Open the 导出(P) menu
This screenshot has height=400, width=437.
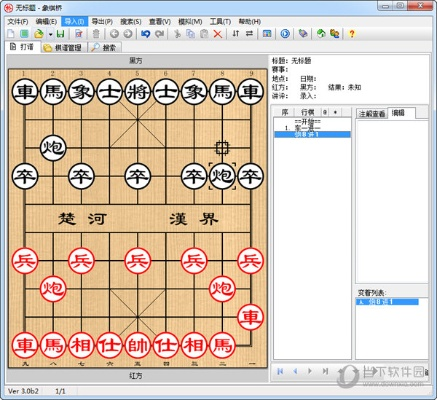click(102, 22)
